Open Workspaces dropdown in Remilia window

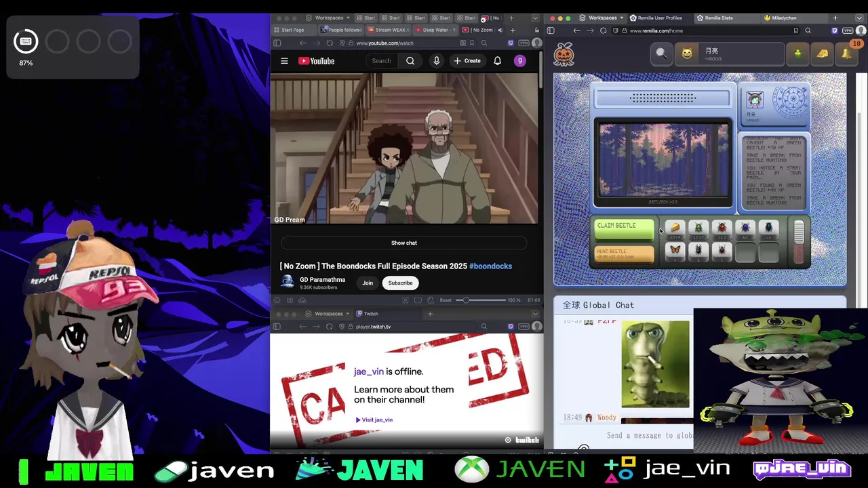(602, 18)
